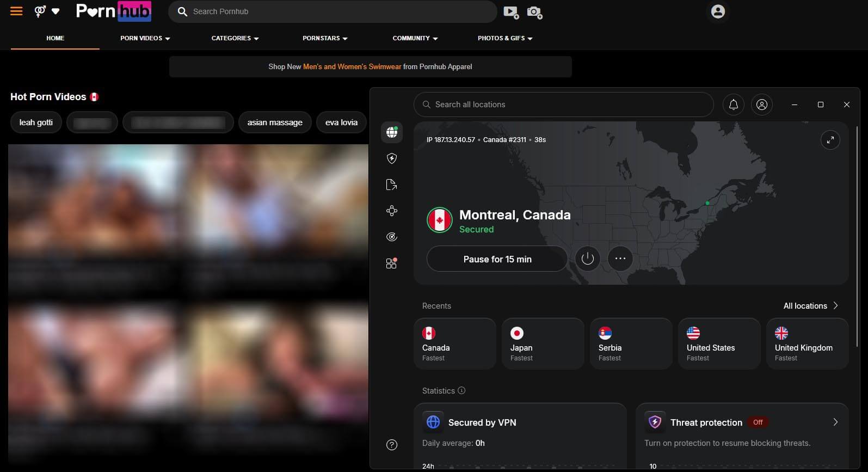
Task: Disconnect VPN with the power button
Action: coord(588,259)
